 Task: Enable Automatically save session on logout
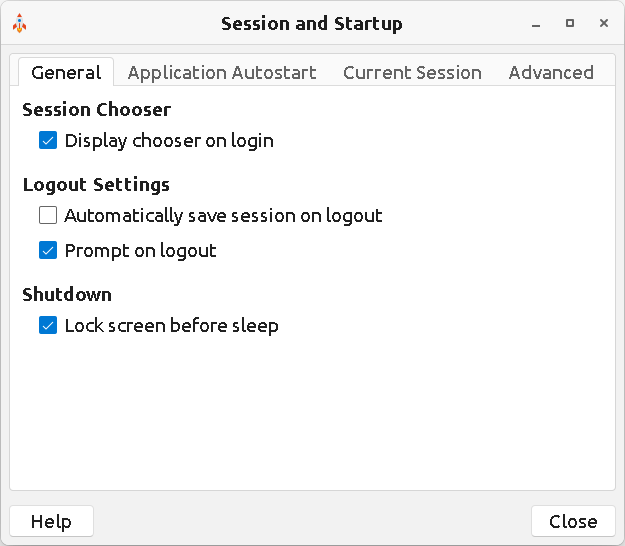(48, 215)
